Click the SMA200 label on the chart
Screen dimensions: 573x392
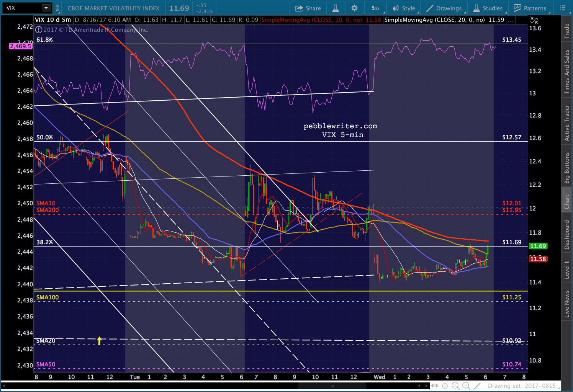(x=47, y=210)
